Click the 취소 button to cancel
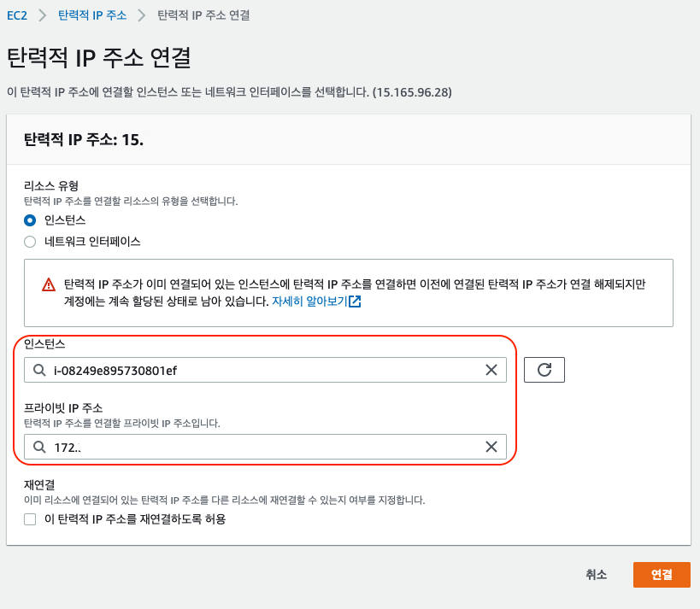 click(596, 575)
